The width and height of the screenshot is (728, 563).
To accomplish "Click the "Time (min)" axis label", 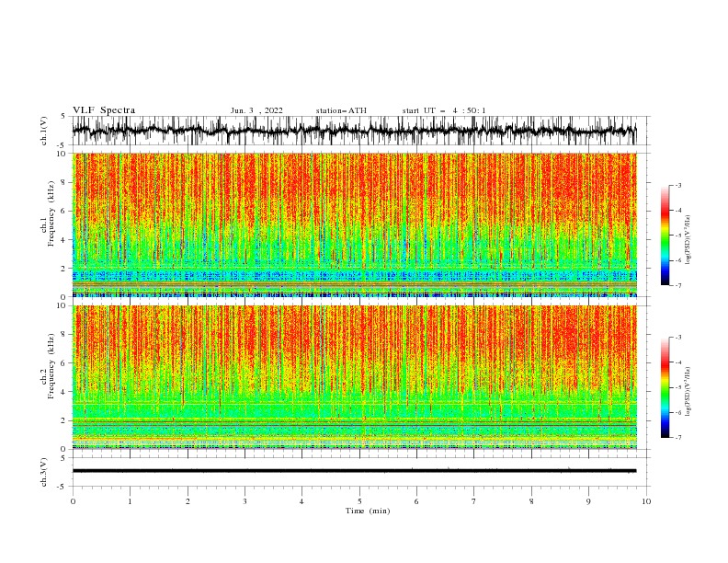I will 368,511.
